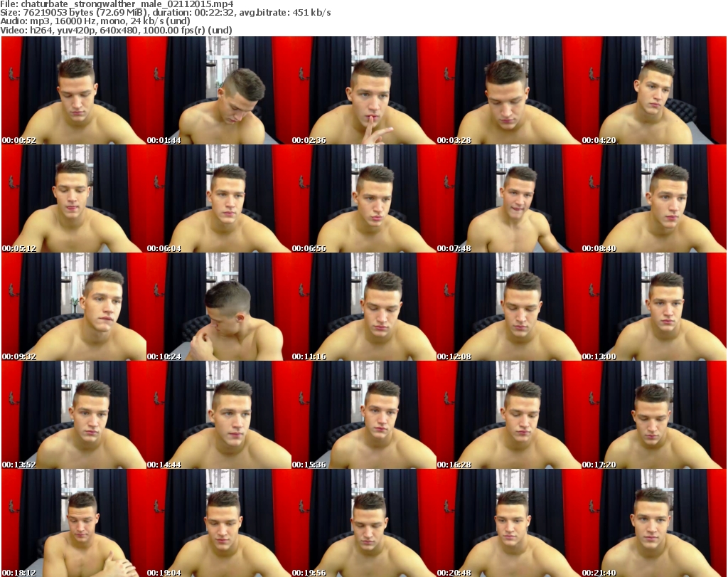Open the thumbnail stamped 00:19:56
Viewport: 728px width, 577px height.
tap(364, 523)
